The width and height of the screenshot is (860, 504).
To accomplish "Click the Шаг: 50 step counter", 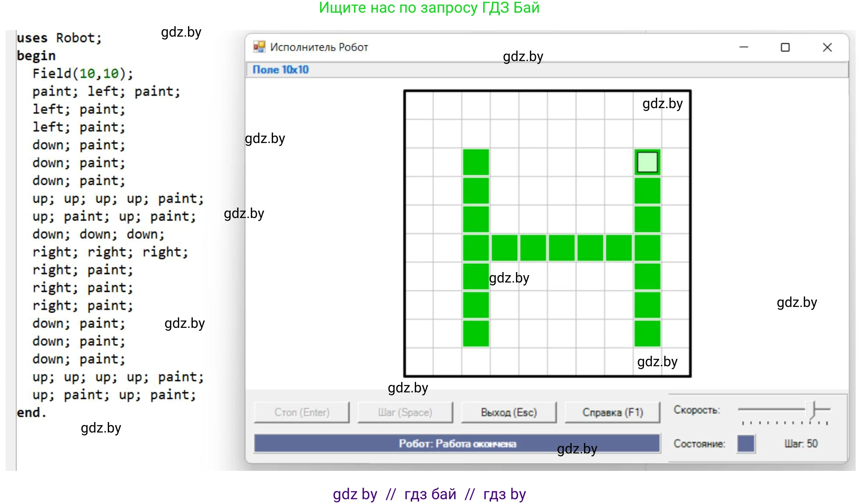I will pos(801,443).
